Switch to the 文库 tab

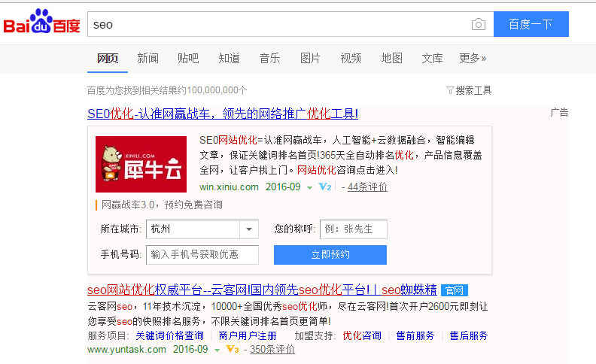[x=432, y=58]
